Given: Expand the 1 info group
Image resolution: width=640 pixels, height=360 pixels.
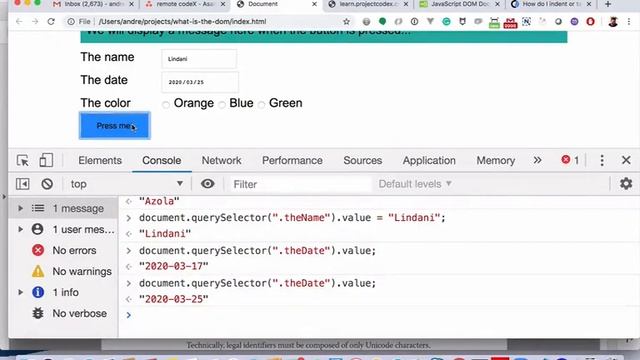Looking at the screenshot, I should click(20, 292).
